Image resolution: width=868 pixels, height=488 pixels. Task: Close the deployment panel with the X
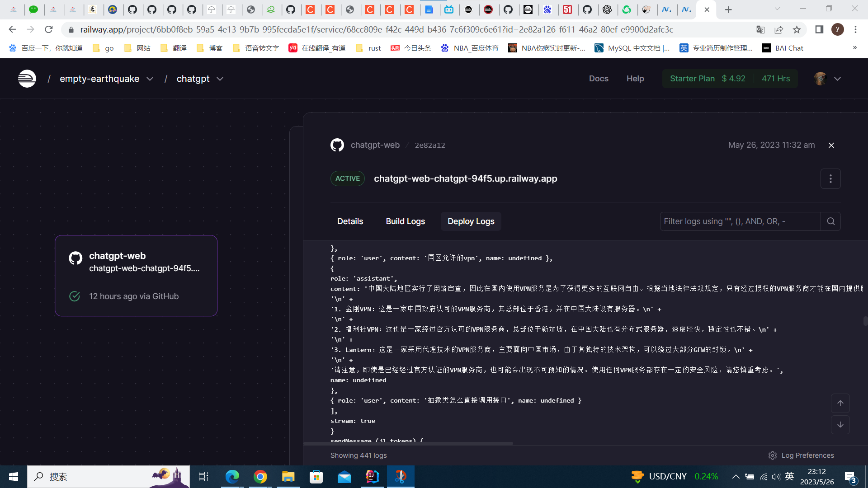pos(831,145)
